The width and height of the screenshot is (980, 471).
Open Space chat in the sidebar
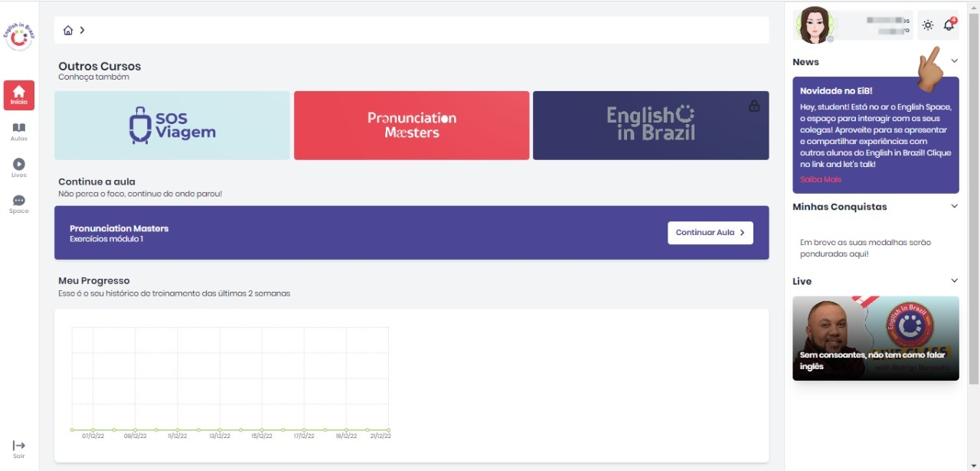(19, 204)
